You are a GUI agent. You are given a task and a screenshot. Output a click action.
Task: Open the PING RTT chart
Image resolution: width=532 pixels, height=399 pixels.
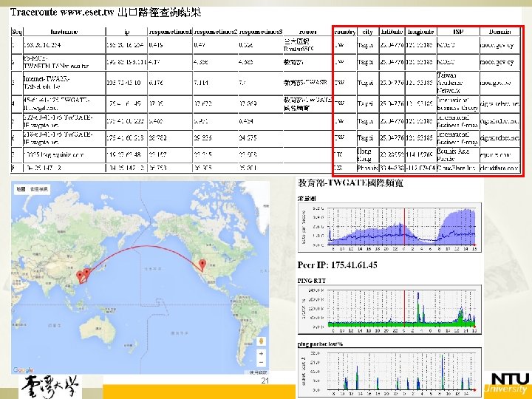389,310
